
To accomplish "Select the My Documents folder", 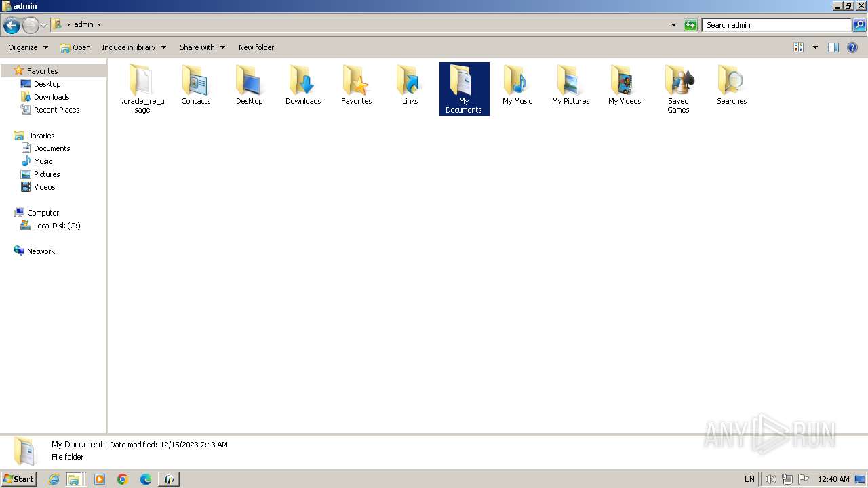I will (x=464, y=89).
